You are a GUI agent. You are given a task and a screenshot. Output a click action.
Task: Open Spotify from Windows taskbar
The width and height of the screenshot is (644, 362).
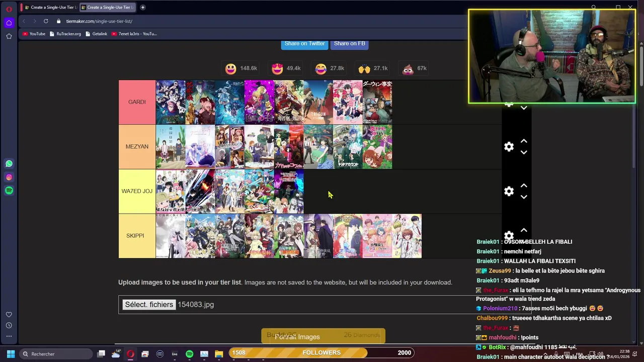pyautogui.click(x=189, y=354)
